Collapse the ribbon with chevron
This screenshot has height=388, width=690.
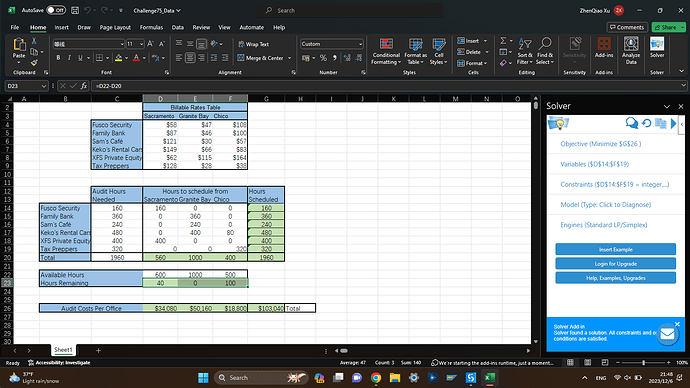click(682, 71)
